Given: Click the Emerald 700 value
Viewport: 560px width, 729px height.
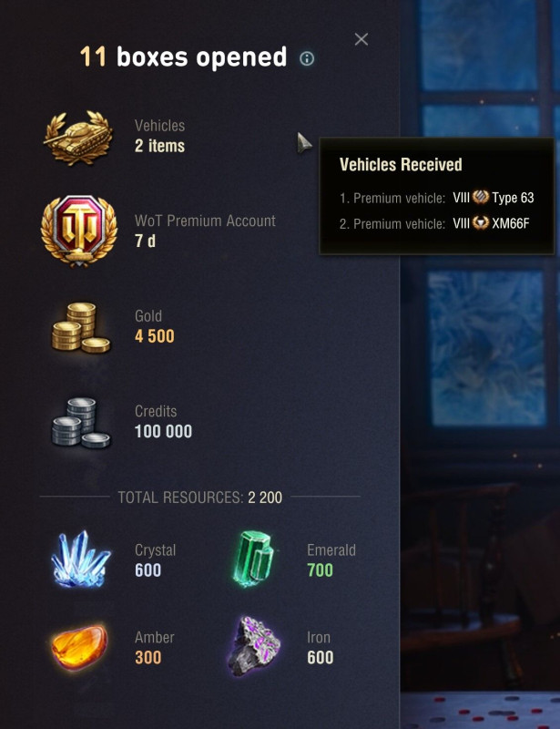Looking at the screenshot, I should pos(320,570).
